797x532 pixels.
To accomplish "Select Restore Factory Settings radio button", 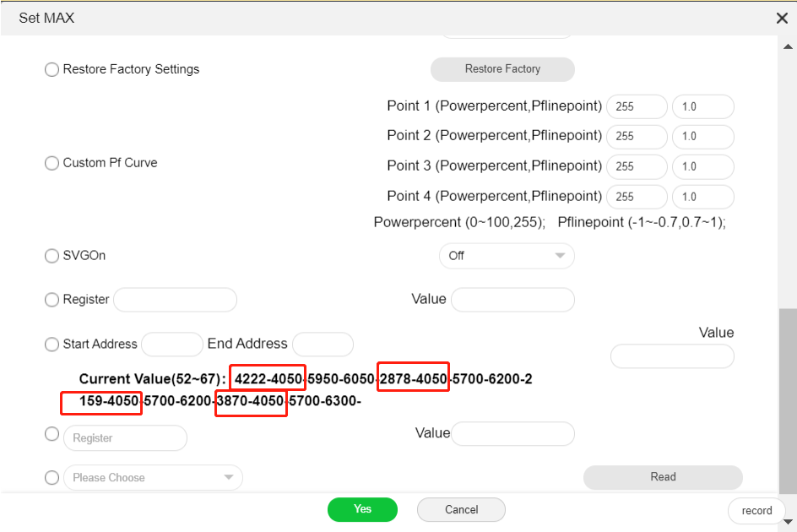I will (52, 69).
